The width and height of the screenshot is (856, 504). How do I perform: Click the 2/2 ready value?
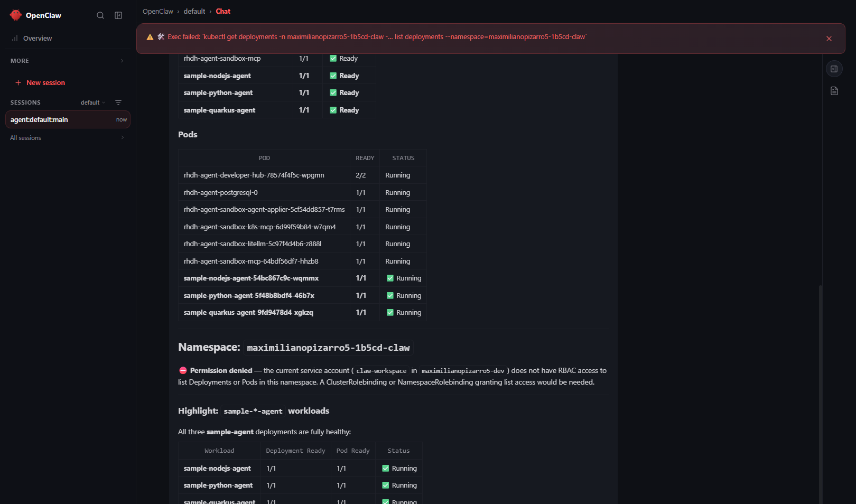[361, 175]
